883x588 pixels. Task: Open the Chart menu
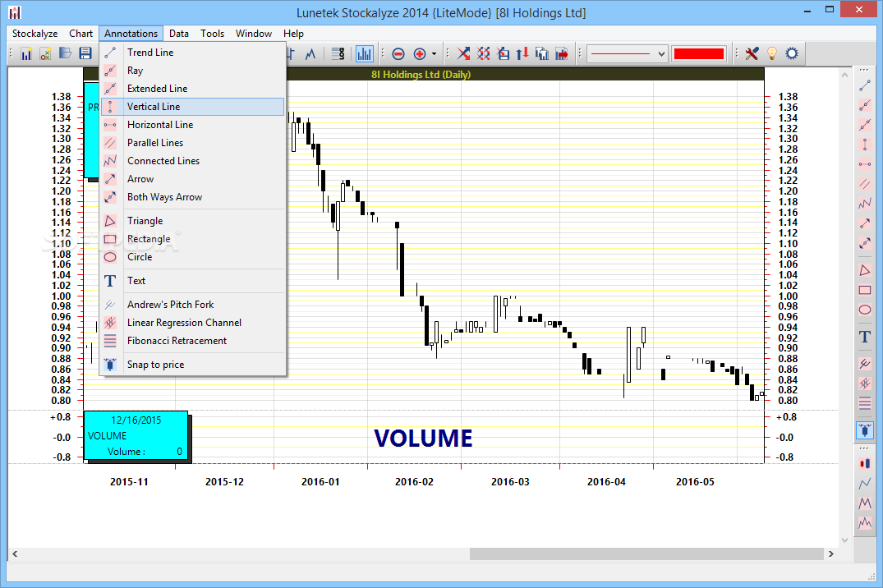coord(80,33)
